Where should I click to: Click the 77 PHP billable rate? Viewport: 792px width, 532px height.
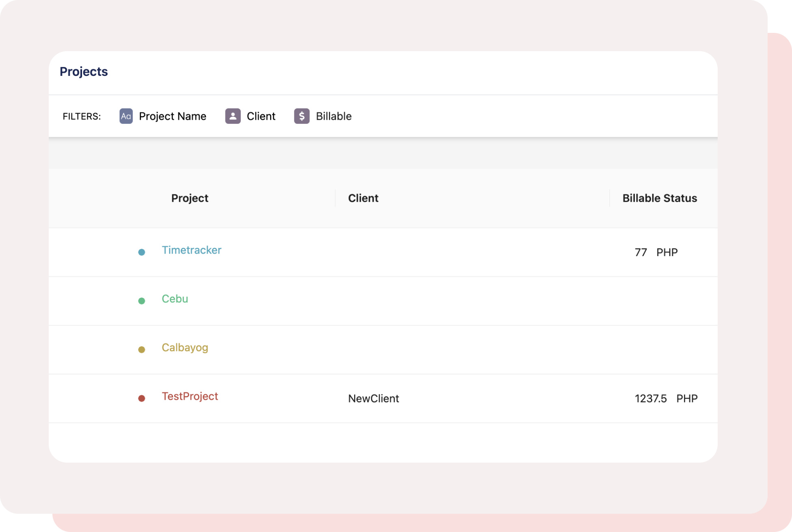(656, 252)
